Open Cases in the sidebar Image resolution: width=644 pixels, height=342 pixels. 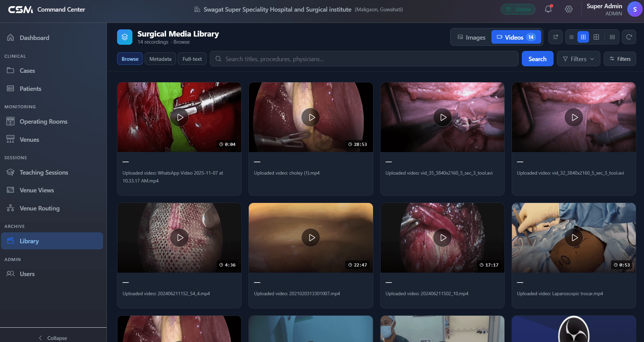pyautogui.click(x=52, y=70)
